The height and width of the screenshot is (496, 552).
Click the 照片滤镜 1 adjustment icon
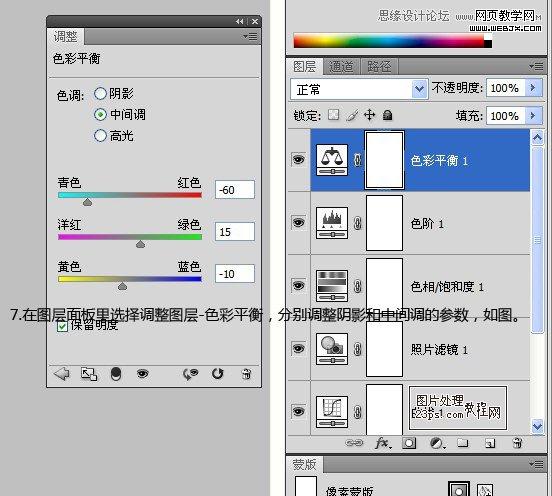332,349
